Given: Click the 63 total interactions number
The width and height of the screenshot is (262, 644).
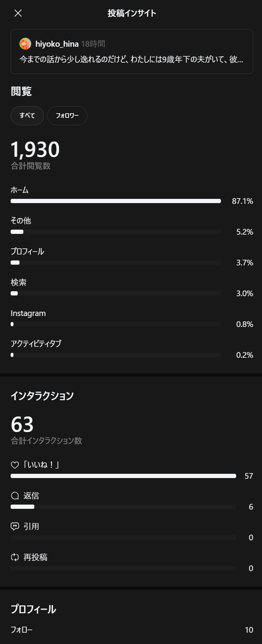Looking at the screenshot, I should [22, 424].
